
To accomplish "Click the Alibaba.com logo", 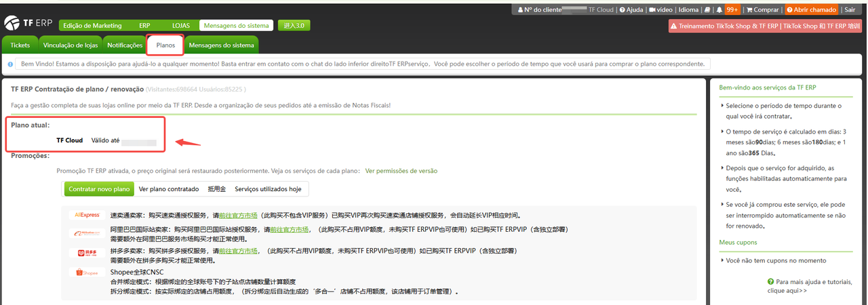I will pyautogui.click(x=87, y=233).
